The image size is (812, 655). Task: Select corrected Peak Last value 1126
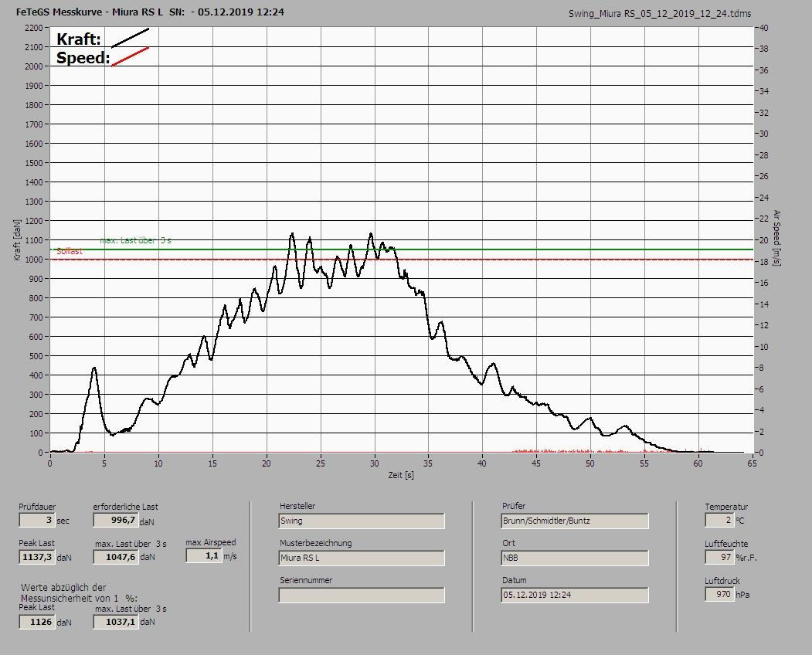(37, 622)
